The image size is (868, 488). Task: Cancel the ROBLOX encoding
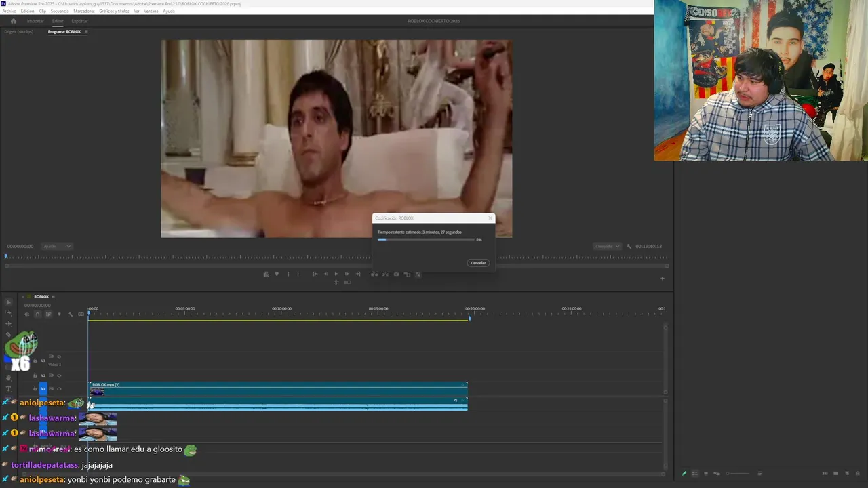pyautogui.click(x=478, y=263)
